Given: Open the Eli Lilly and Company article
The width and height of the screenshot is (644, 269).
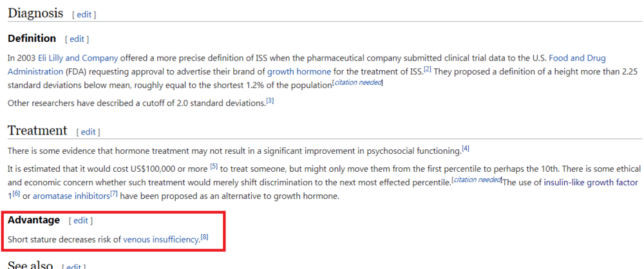Looking at the screenshot, I should pyautogui.click(x=78, y=57).
